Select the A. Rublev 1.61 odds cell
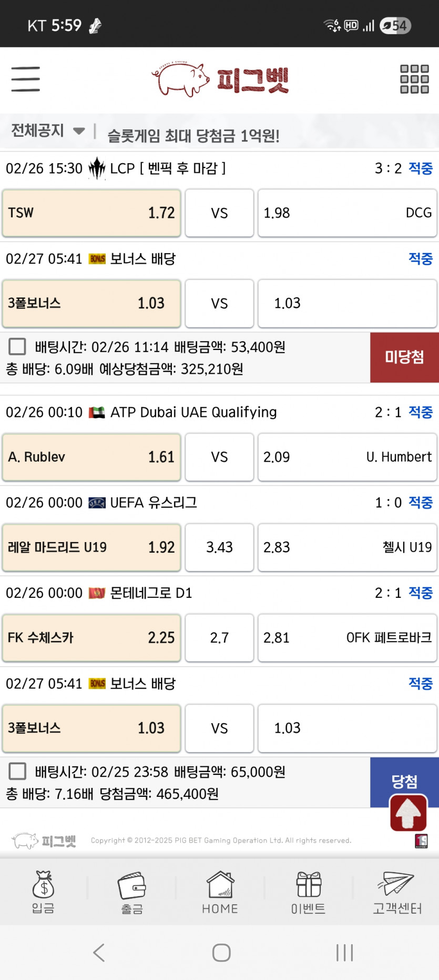The image size is (439, 980). click(91, 457)
